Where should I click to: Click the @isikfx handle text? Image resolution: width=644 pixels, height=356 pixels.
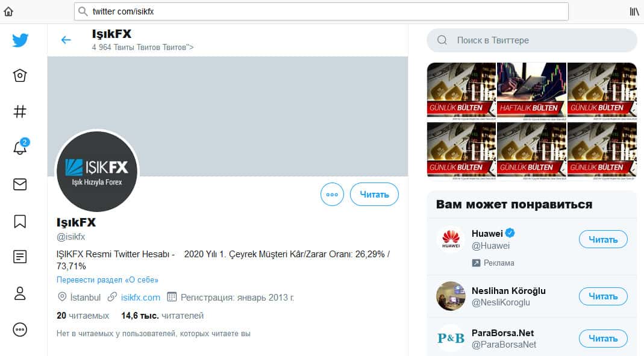tap(70, 237)
